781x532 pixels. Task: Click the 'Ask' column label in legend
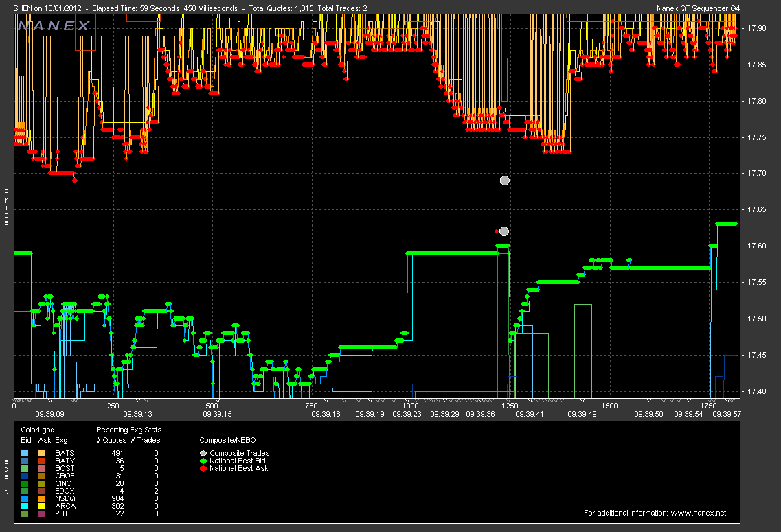pyautogui.click(x=45, y=441)
